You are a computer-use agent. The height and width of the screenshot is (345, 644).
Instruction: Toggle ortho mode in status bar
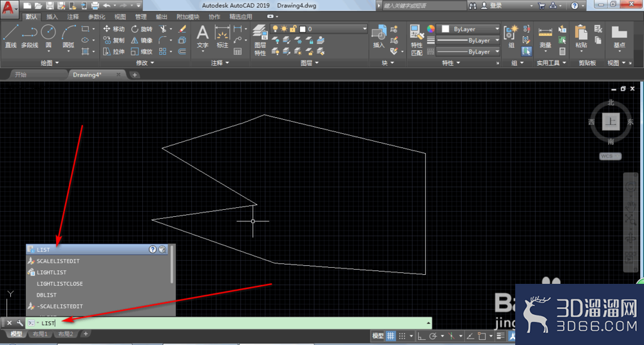tap(421, 335)
